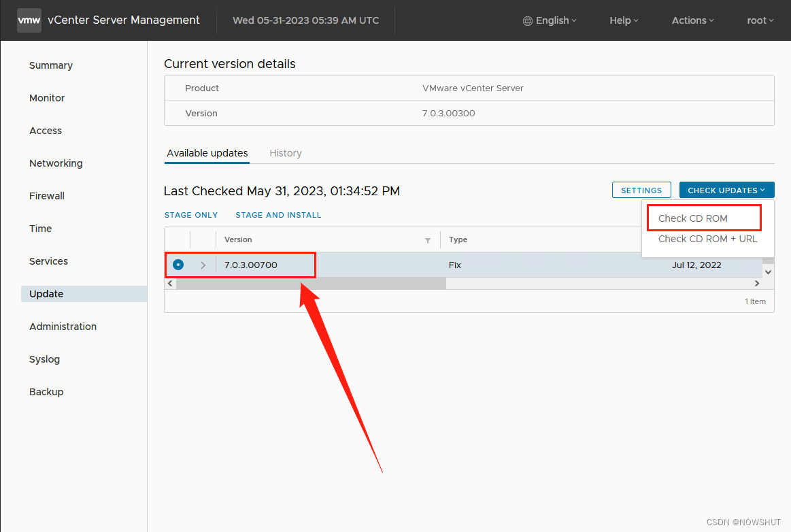Click the STAGE ONLY link
Viewport: 791px width, 532px height.
(x=191, y=215)
